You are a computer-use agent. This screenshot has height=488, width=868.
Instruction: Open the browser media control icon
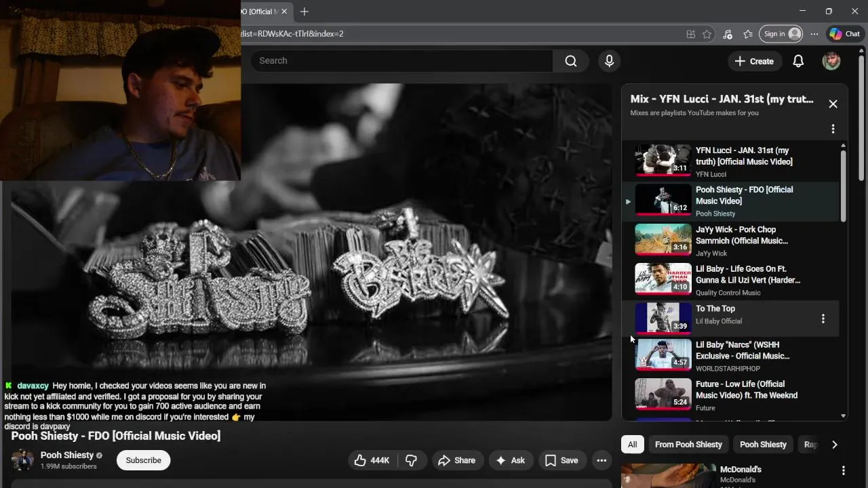[x=728, y=34]
